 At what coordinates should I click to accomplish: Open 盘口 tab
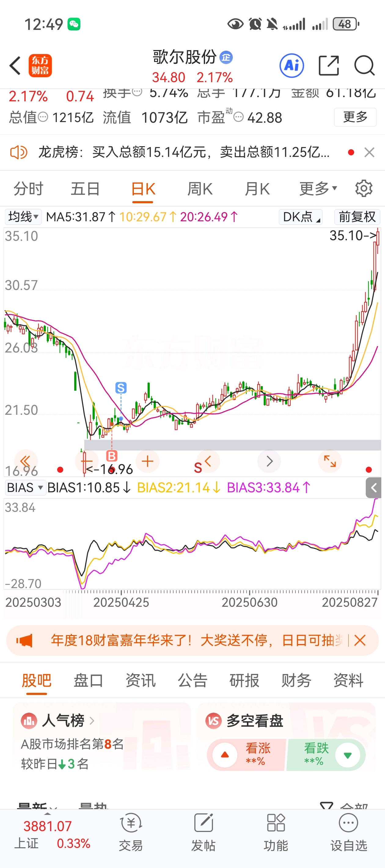(x=88, y=680)
